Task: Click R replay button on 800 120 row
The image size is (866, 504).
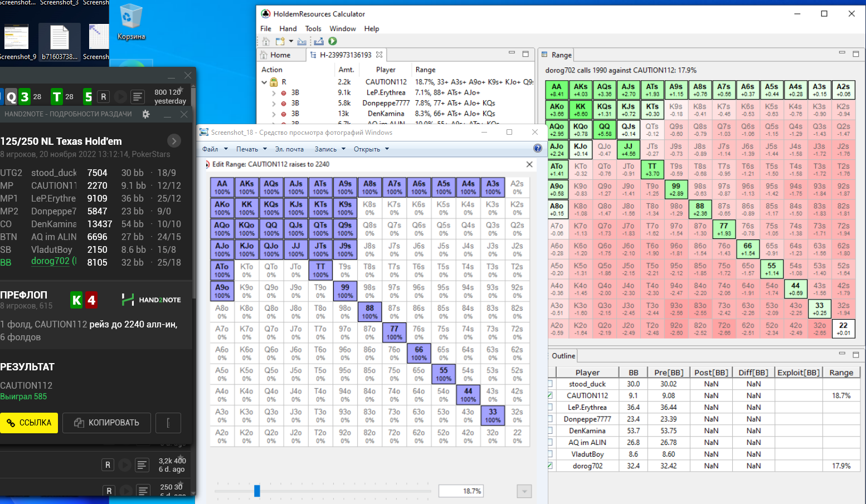Action: point(103,97)
